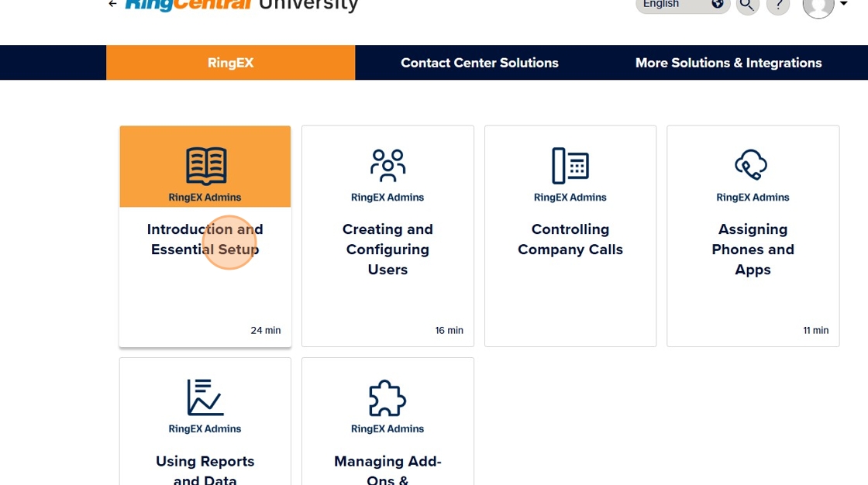868x485 pixels.
Task: Click the users group icon
Action: click(387, 165)
